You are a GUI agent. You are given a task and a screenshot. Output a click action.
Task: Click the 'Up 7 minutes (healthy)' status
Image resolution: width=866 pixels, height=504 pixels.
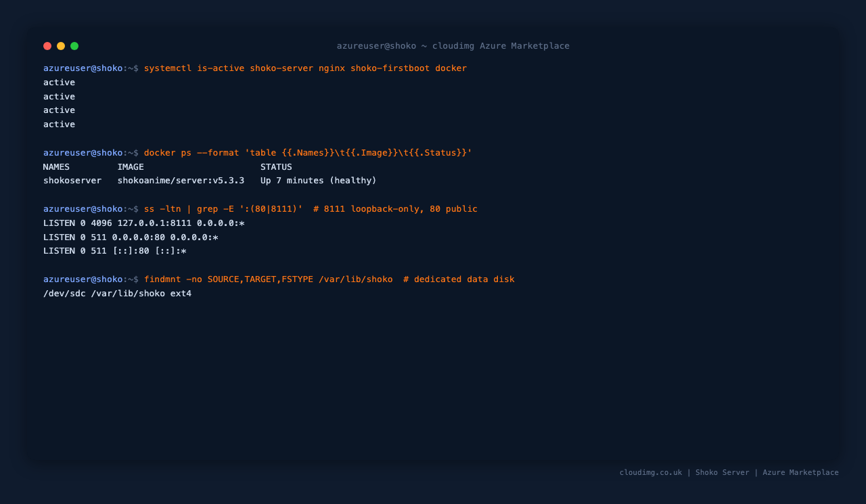tap(319, 181)
